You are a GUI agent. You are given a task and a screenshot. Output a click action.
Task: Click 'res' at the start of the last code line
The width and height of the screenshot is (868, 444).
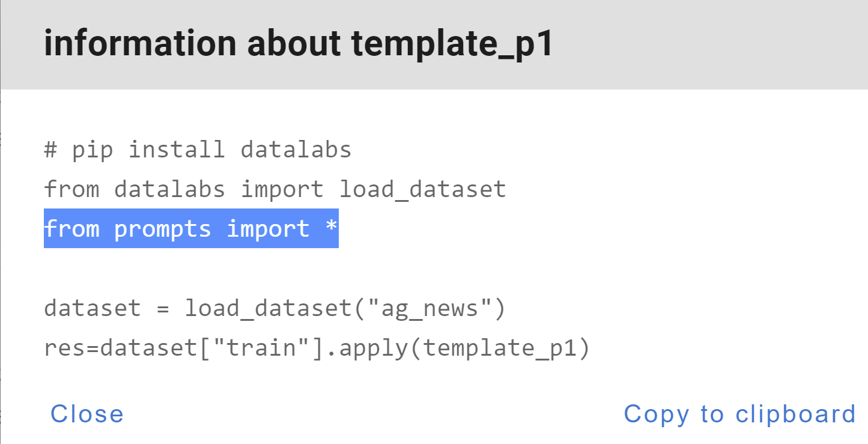coord(63,347)
